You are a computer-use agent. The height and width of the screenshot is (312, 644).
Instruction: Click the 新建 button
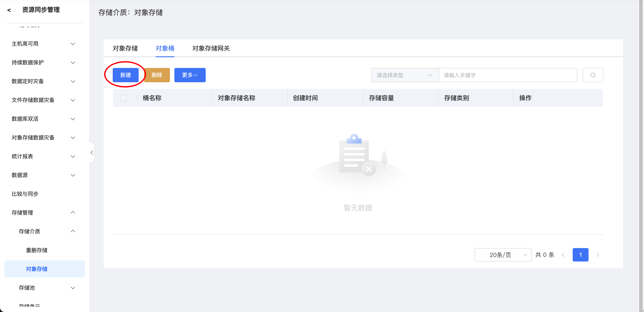point(125,75)
